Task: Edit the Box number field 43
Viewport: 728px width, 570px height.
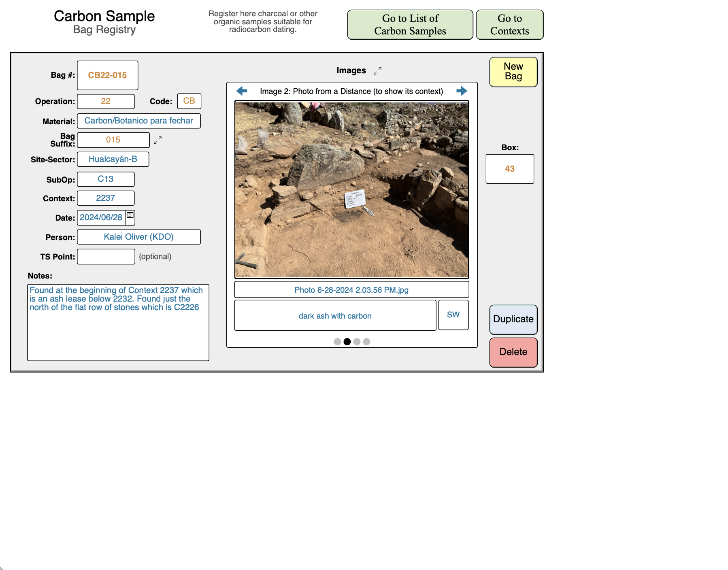Action: click(x=509, y=169)
